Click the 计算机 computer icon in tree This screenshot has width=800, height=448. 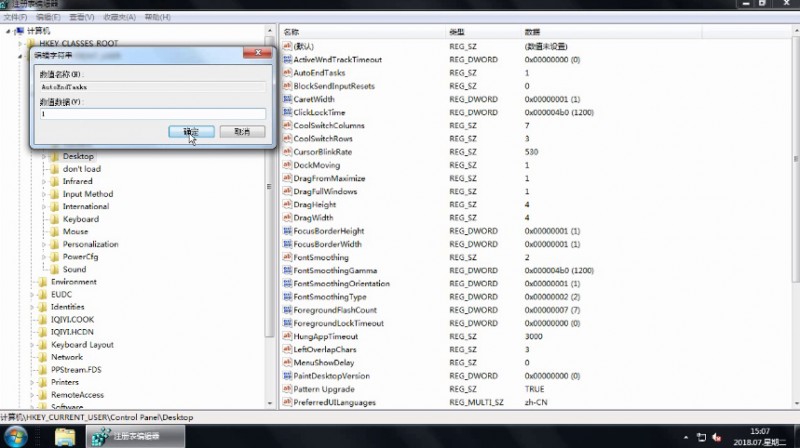click(20, 31)
